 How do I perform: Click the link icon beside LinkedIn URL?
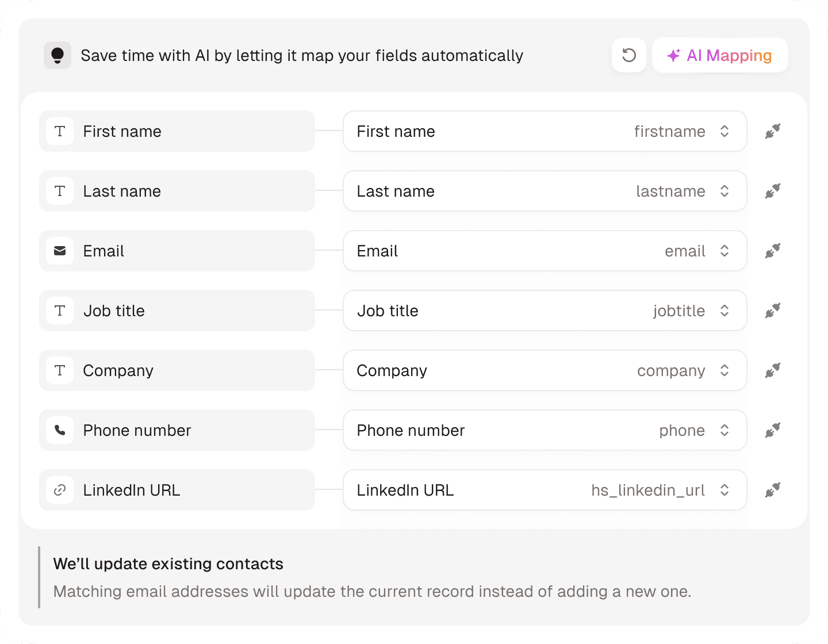pyautogui.click(x=60, y=490)
